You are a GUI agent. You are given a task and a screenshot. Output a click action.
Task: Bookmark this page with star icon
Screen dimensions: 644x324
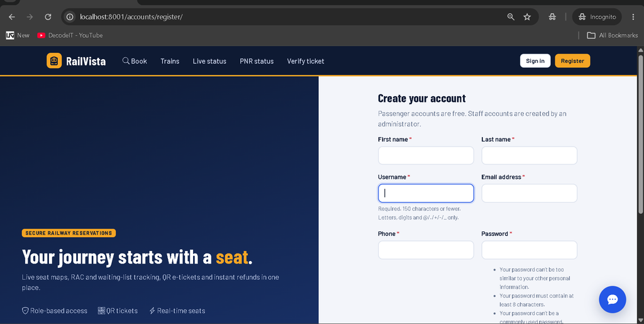(527, 17)
